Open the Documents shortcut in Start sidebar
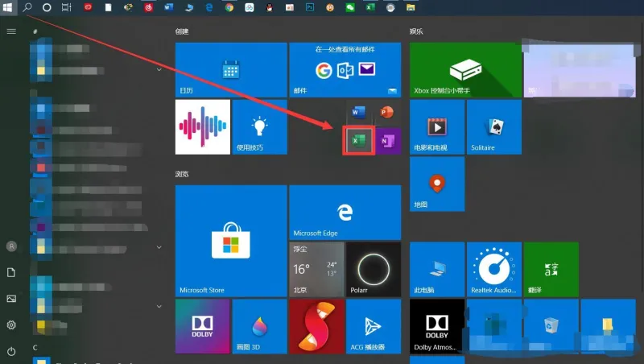 pyautogui.click(x=11, y=272)
